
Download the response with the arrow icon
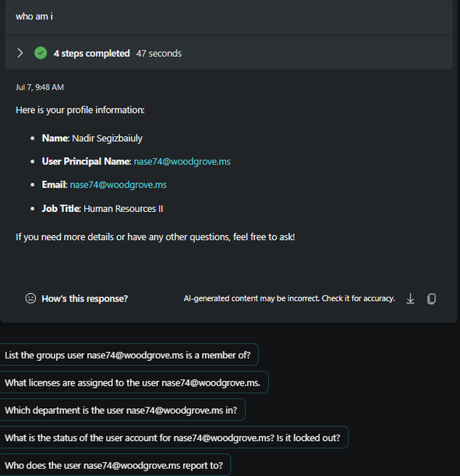(x=410, y=298)
